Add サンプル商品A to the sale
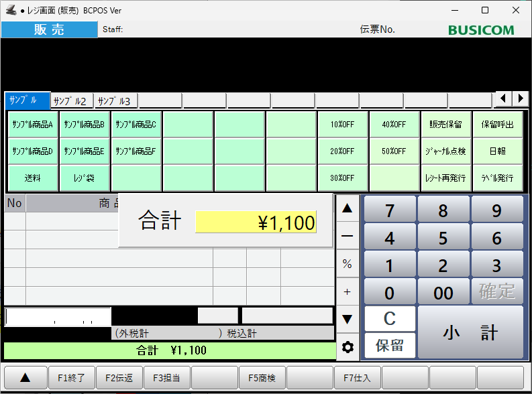 (x=33, y=124)
